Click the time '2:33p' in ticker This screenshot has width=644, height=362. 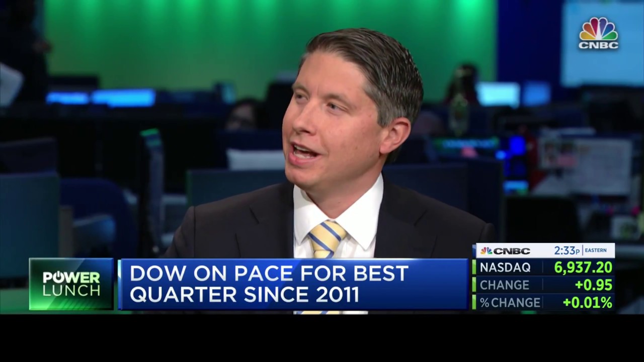(x=567, y=250)
